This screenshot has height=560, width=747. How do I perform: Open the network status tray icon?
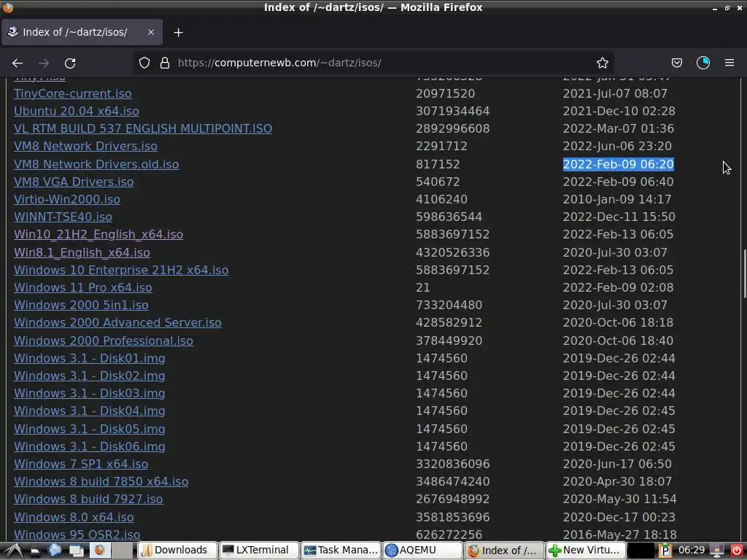(717, 551)
